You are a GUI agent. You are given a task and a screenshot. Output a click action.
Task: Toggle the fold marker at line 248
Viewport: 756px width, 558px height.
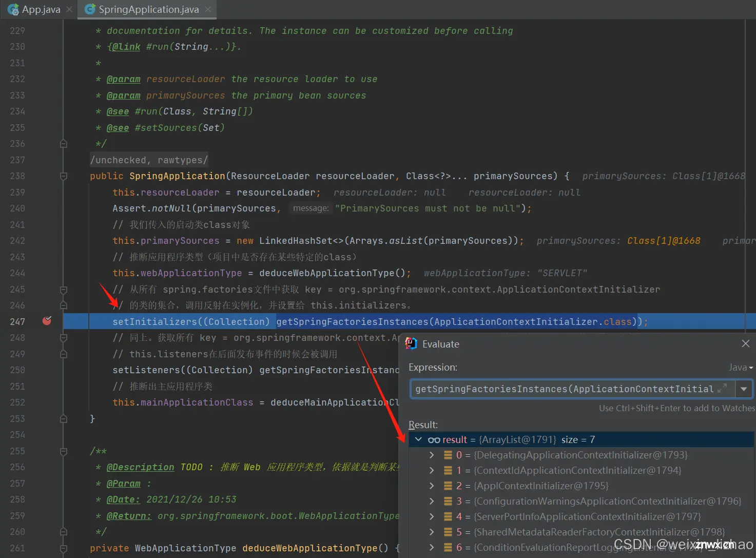click(x=64, y=338)
